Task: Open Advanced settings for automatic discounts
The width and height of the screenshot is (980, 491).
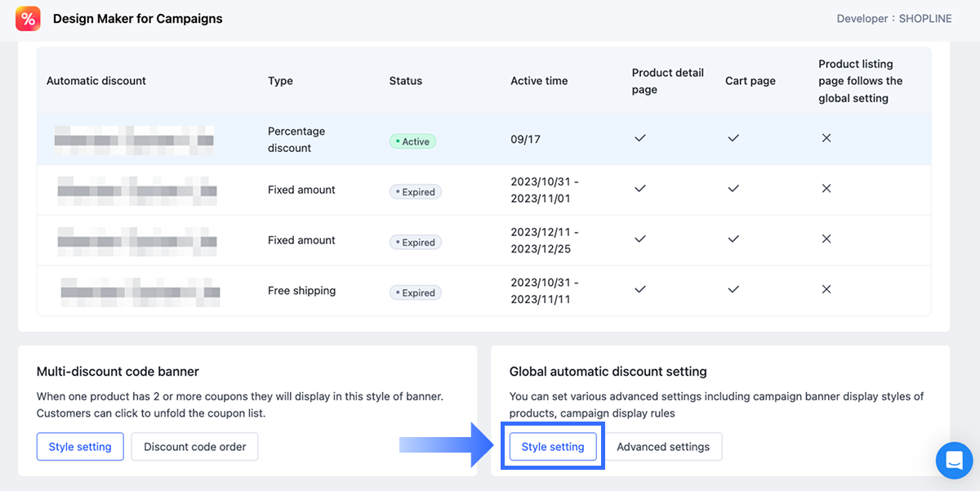Action: pyautogui.click(x=663, y=447)
